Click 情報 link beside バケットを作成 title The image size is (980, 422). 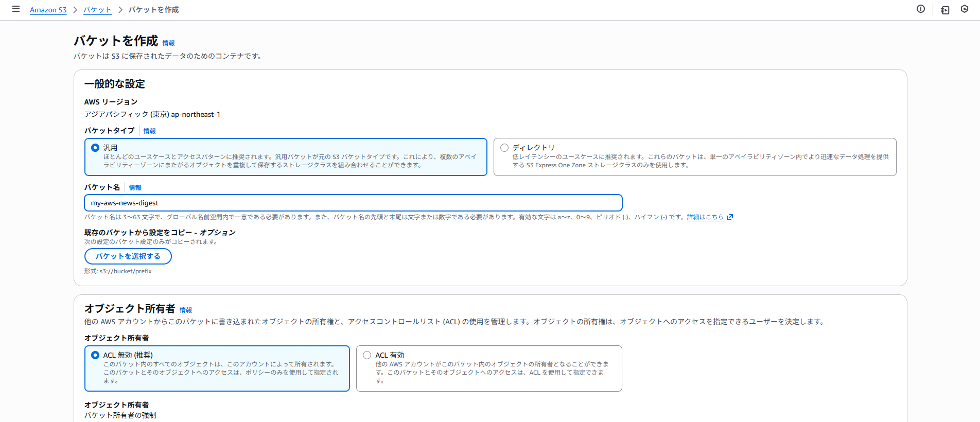point(168,43)
